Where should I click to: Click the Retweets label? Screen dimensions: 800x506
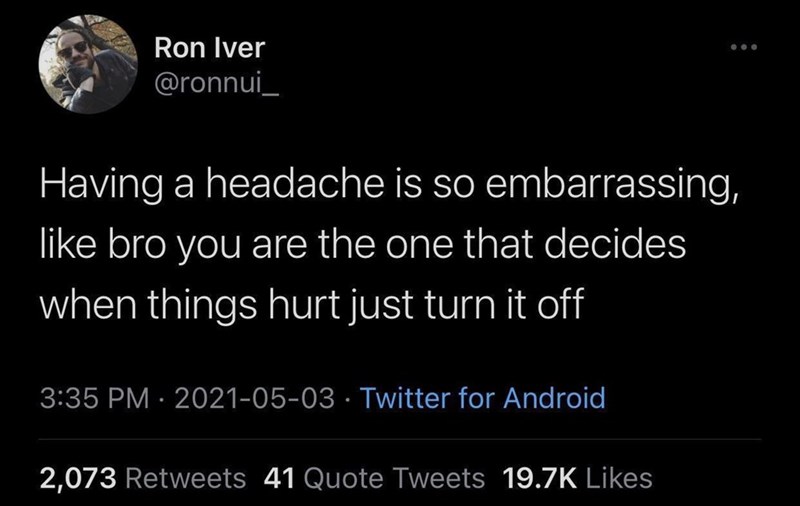185,478
